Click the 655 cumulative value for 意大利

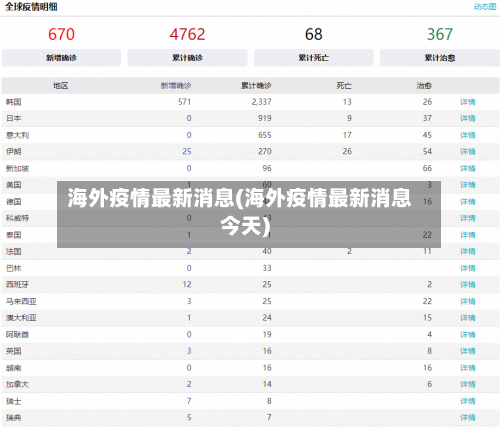(265, 135)
